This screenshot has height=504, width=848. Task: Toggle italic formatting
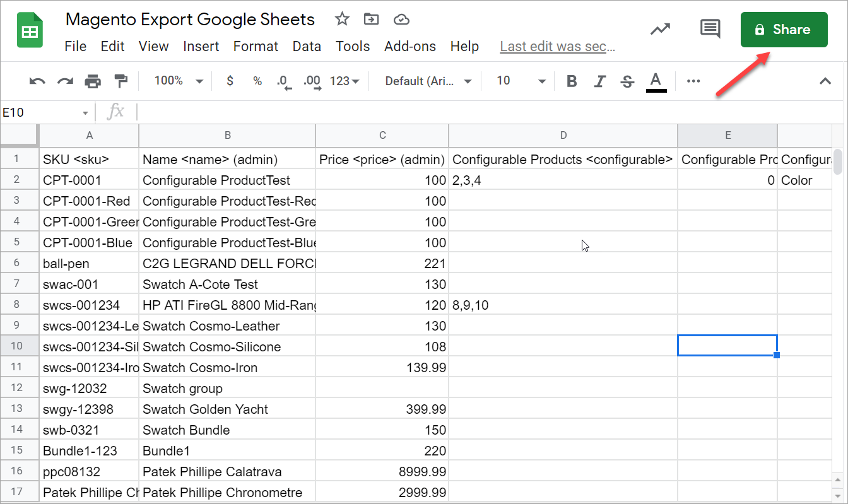pyautogui.click(x=599, y=81)
